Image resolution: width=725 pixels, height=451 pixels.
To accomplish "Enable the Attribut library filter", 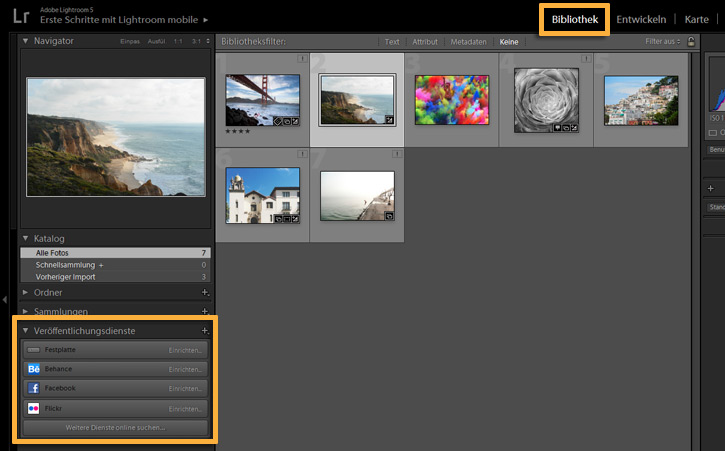I will (x=425, y=42).
